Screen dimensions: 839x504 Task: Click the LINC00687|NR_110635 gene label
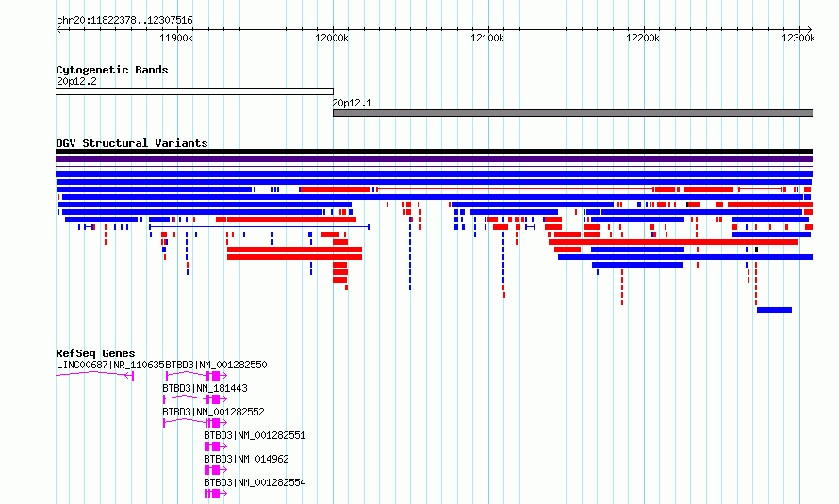point(110,365)
